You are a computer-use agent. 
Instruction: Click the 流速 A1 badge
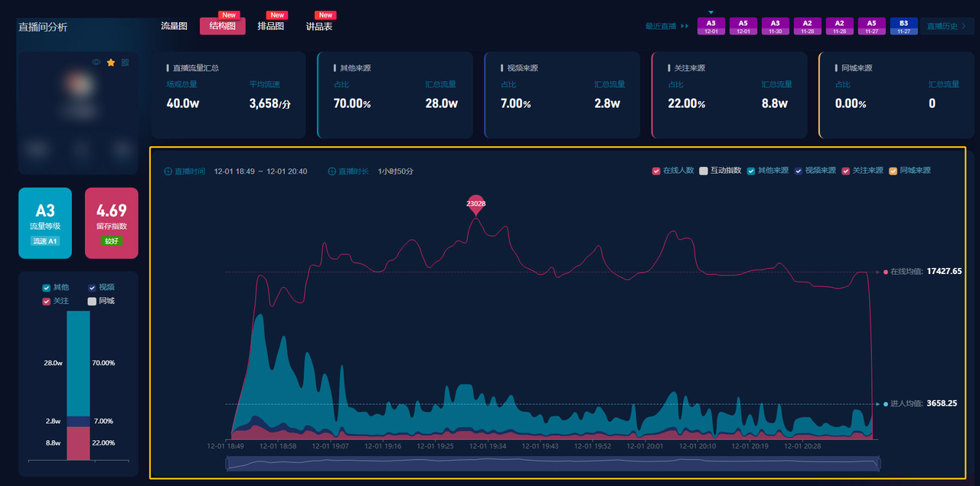point(45,241)
